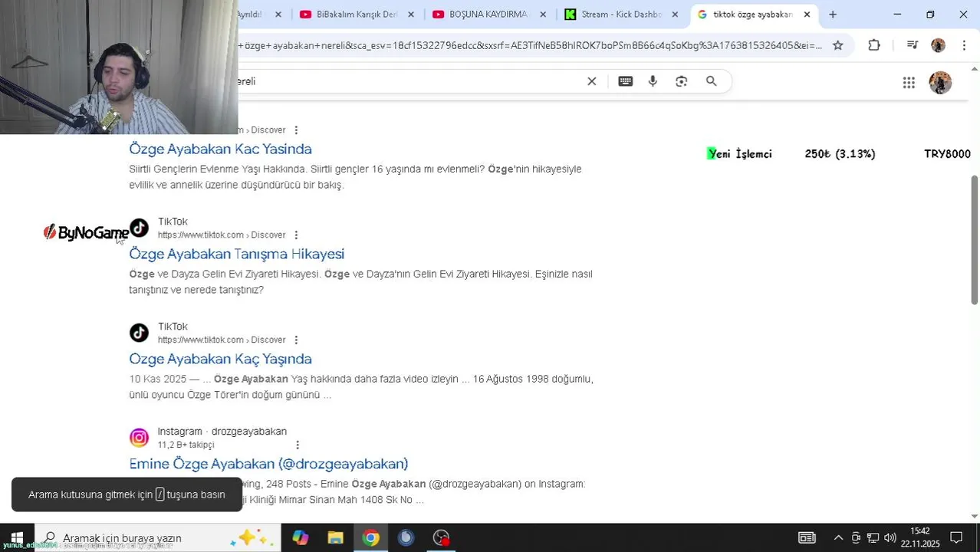Submit search with the magnifier icon
980x552 pixels.
711,81
